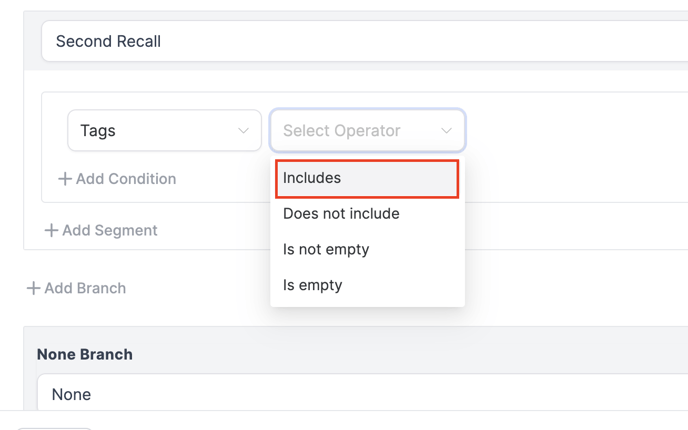This screenshot has width=688, height=430.
Task: Click the Add Branch link text
Action: pyautogui.click(x=85, y=289)
